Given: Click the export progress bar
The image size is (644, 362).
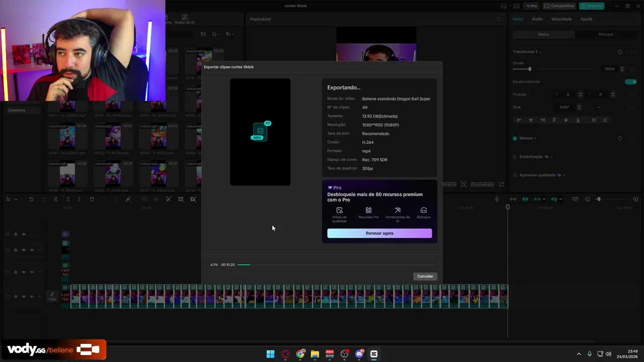Looking at the screenshot, I should point(336,264).
